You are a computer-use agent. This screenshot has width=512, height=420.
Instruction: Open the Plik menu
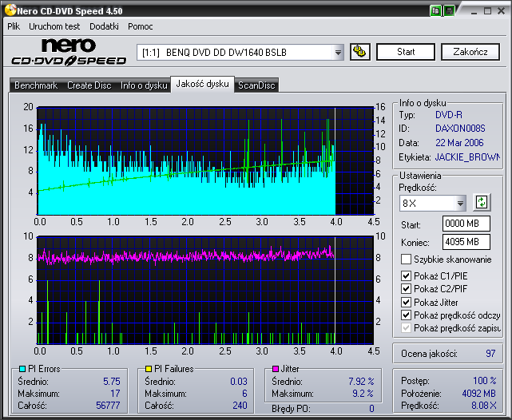(14, 26)
